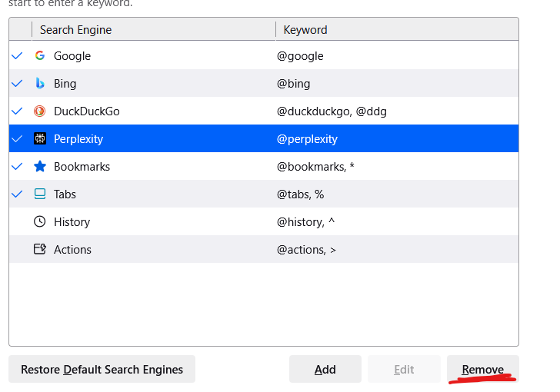Click the Actions icon in list
Image resolution: width=560 pixels, height=392 pixels.
point(40,250)
